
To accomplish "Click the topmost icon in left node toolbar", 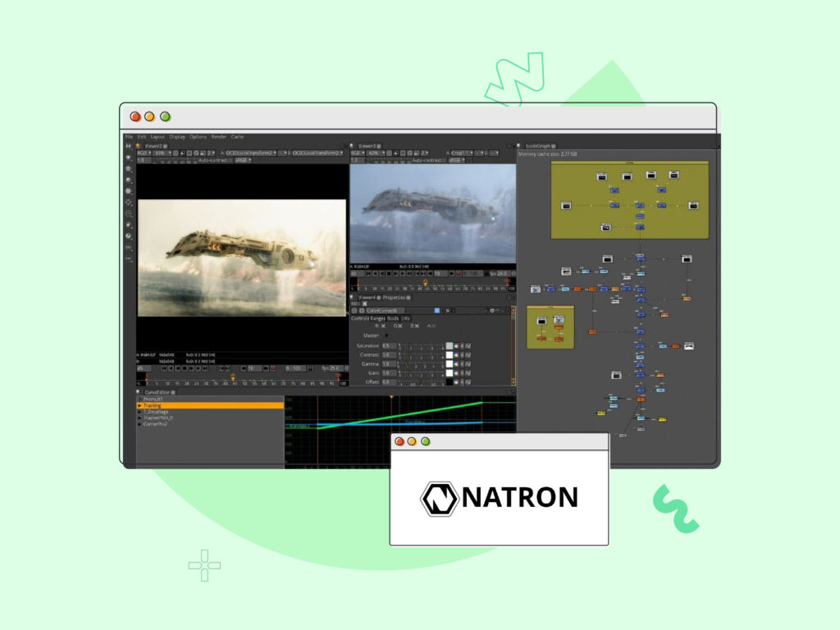I will pyautogui.click(x=129, y=146).
